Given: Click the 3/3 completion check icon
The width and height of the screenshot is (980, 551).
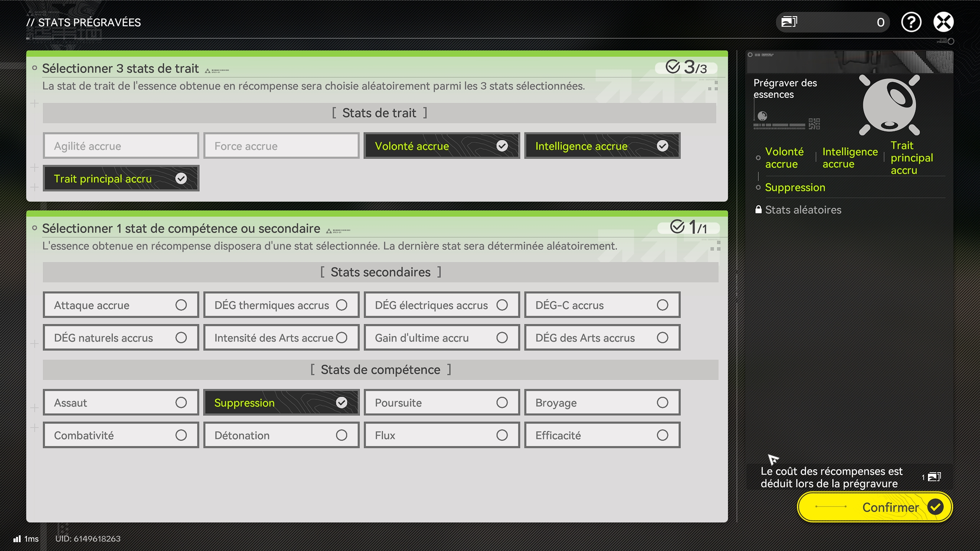Looking at the screenshot, I should pyautogui.click(x=673, y=67).
